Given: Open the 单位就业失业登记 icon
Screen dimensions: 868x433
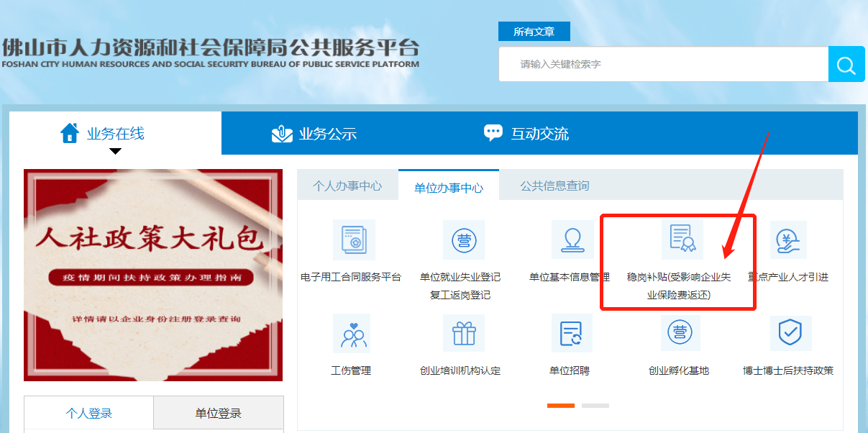Looking at the screenshot, I should point(464,240).
